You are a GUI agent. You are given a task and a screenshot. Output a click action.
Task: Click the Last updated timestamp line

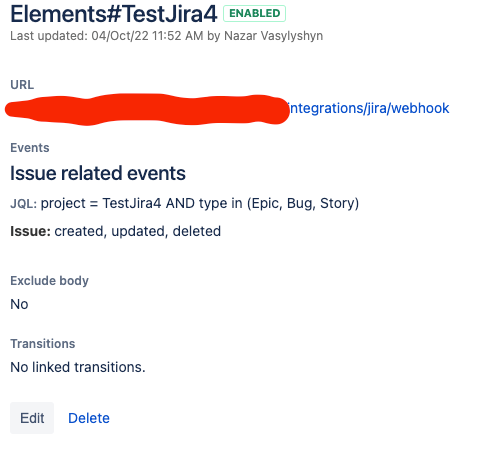pos(167,36)
